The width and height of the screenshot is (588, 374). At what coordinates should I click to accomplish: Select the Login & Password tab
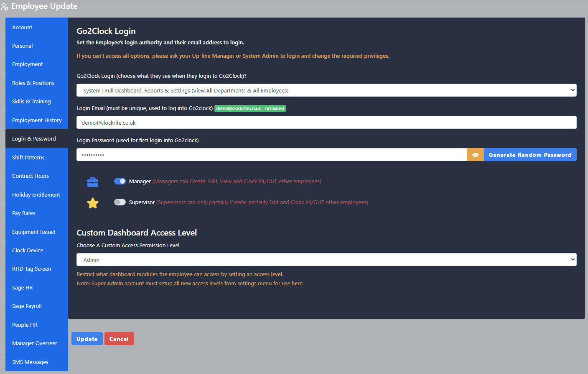click(x=37, y=138)
